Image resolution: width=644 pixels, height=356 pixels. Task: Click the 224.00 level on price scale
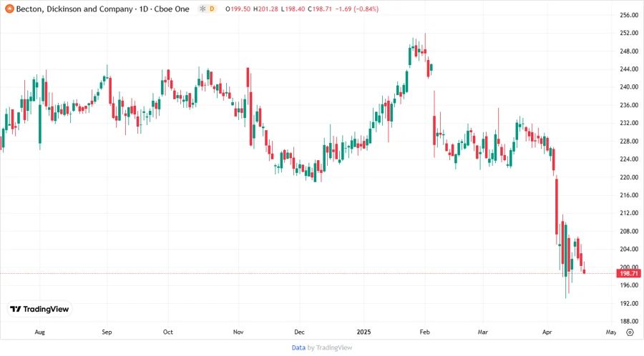[x=629, y=159]
